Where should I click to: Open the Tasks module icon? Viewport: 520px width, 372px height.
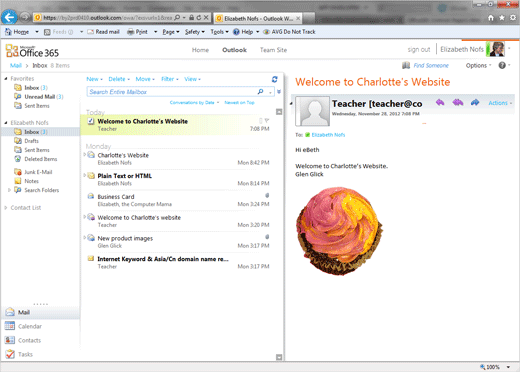[x=10, y=354]
